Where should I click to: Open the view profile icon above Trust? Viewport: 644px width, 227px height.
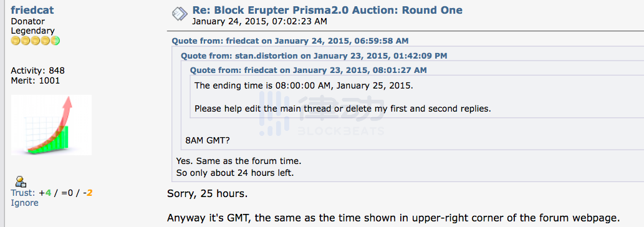coord(20,181)
